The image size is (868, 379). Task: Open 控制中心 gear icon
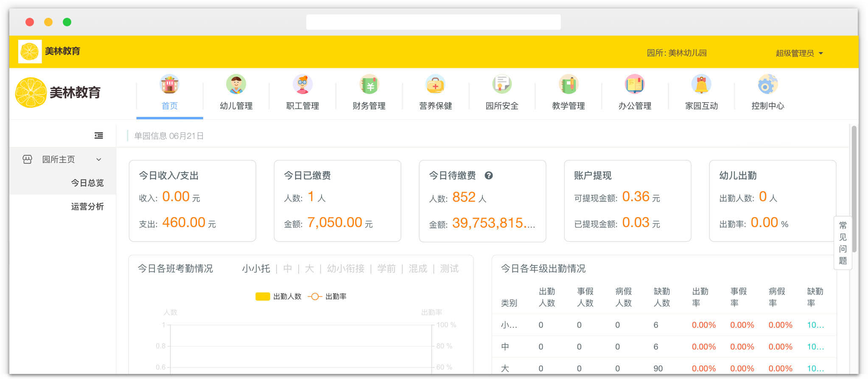(x=768, y=84)
